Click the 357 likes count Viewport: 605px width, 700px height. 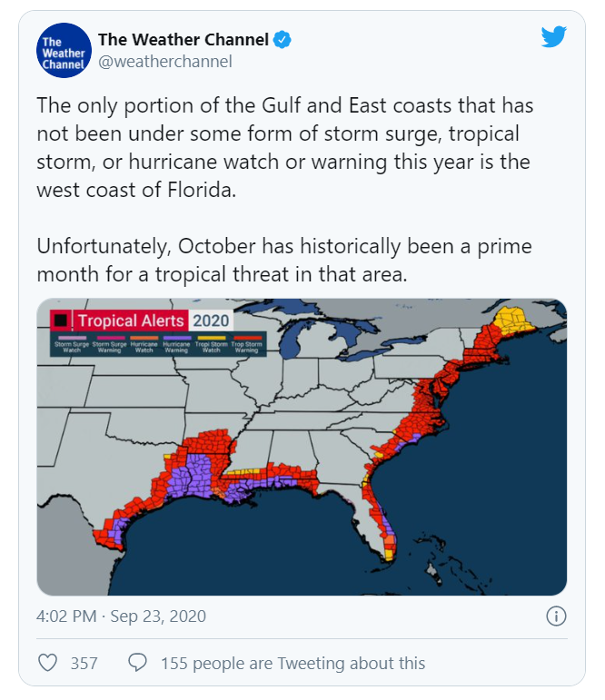pyautogui.click(x=84, y=663)
